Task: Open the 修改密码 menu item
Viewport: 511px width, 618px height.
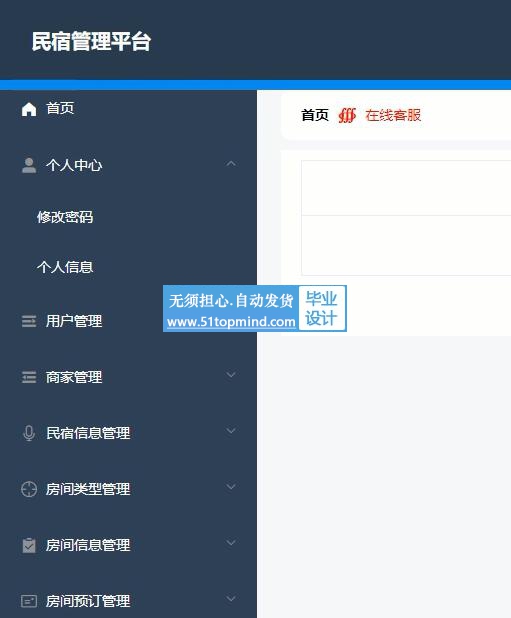Action: pyautogui.click(x=65, y=217)
